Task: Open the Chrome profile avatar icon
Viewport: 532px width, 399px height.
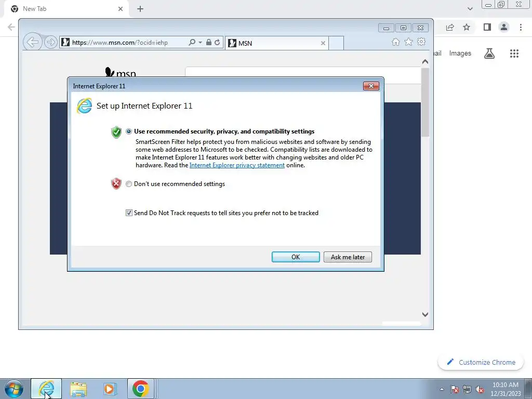Action: (504, 27)
